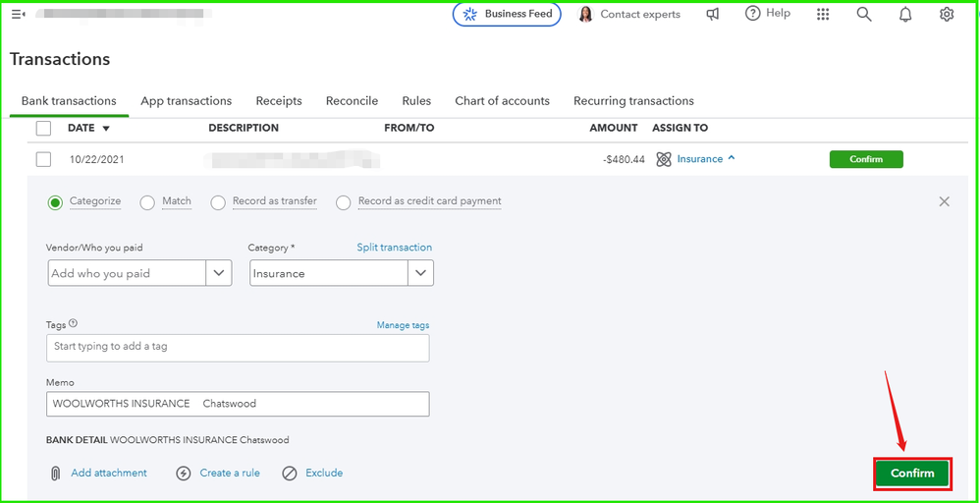Click the Split transaction link

(394, 248)
